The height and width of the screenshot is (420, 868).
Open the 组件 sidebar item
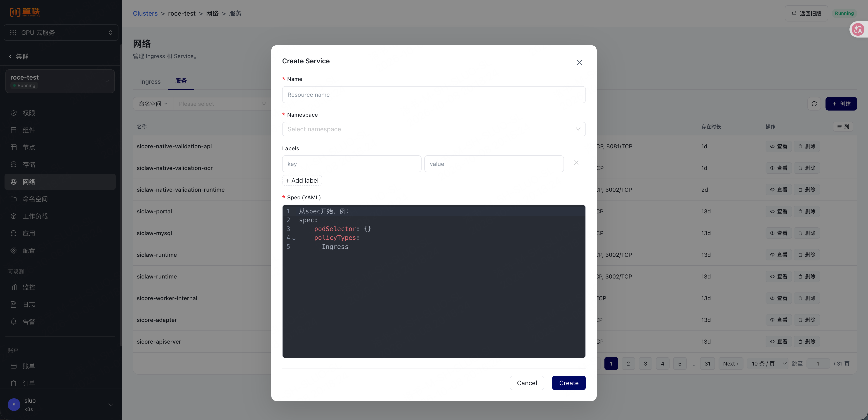(x=60, y=130)
